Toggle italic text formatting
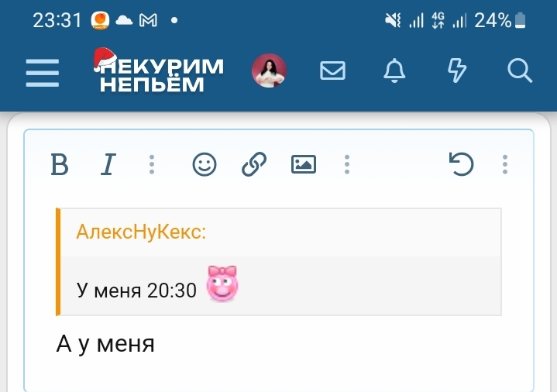 [108, 164]
